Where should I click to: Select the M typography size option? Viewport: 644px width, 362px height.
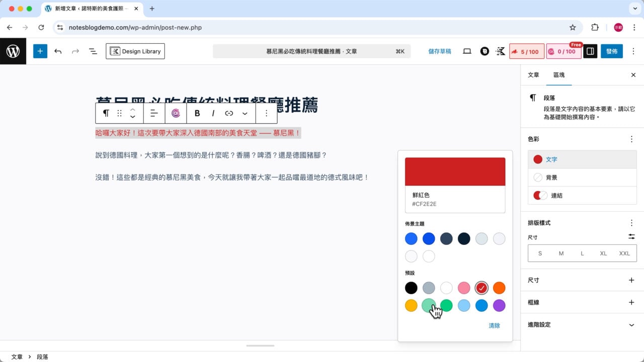click(x=561, y=253)
